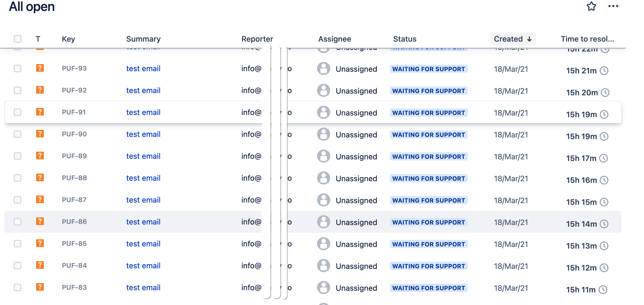This screenshot has width=644, height=305.
Task: Click the 18/Mar/21 created date of PUF-90
Action: click(x=511, y=135)
